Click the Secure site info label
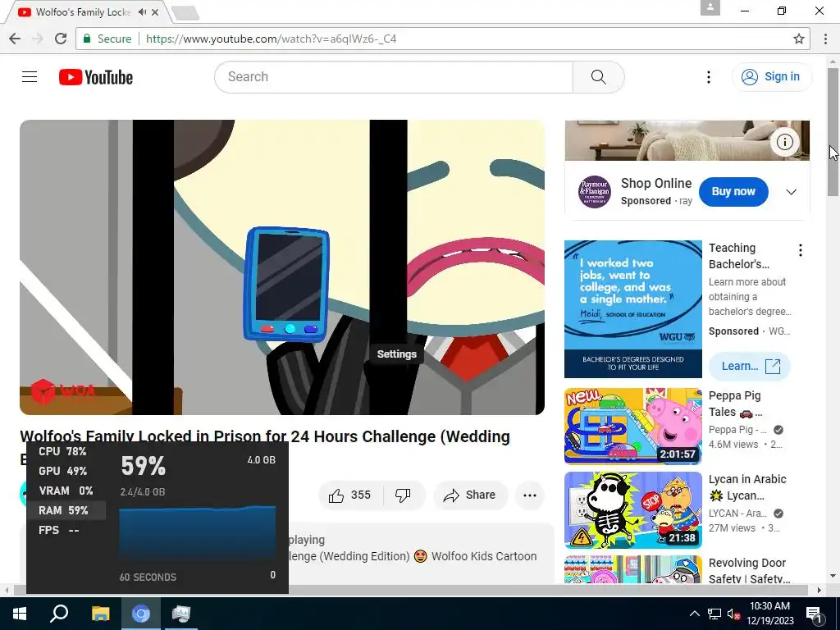 point(107,39)
